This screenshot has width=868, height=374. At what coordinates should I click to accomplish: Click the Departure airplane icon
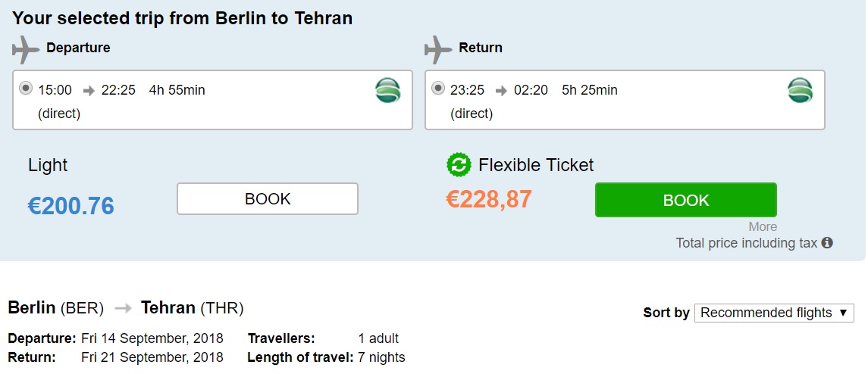coord(26,50)
